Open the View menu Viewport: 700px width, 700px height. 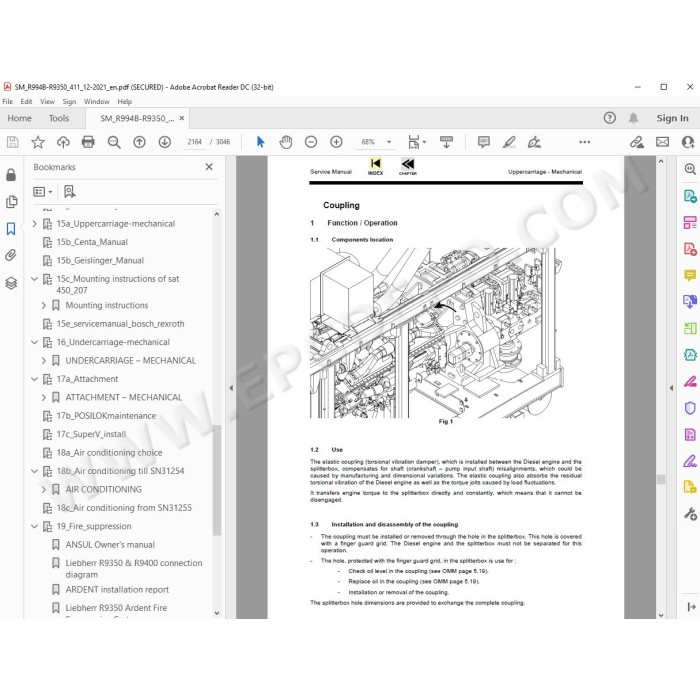(x=47, y=102)
